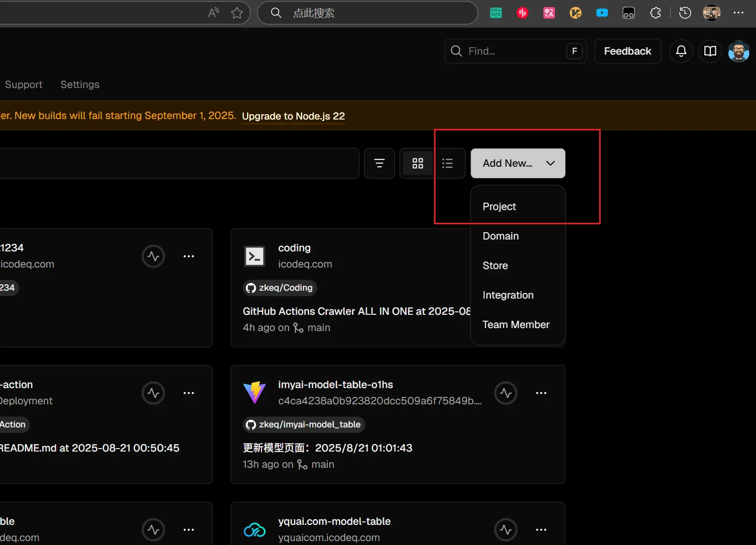The height and width of the screenshot is (545, 756).
Task: Open more options for yquai.com-model-table
Action: [x=541, y=530]
